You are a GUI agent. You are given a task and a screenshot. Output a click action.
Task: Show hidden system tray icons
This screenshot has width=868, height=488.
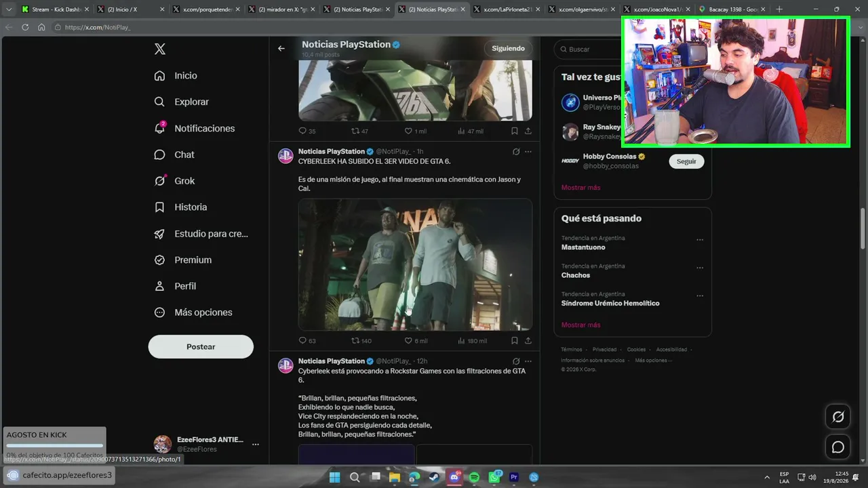pyautogui.click(x=767, y=477)
